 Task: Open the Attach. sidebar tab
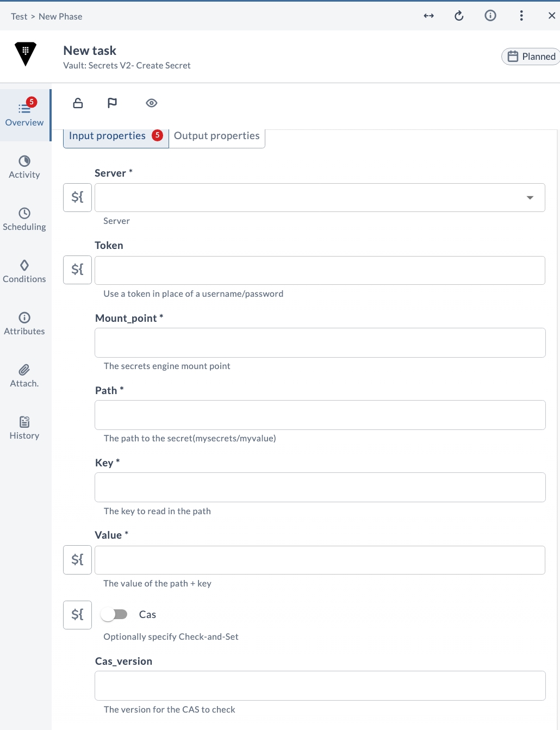coord(24,376)
